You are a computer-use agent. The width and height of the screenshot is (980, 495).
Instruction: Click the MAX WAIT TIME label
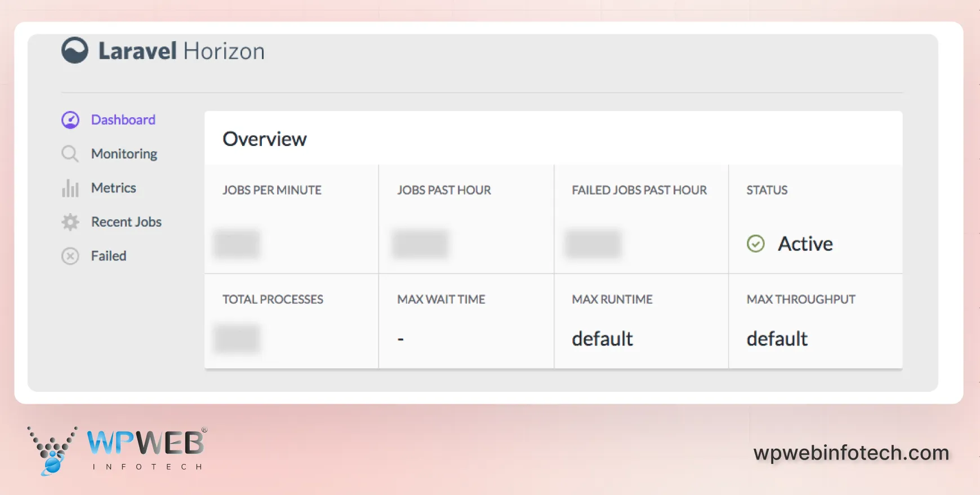point(441,299)
